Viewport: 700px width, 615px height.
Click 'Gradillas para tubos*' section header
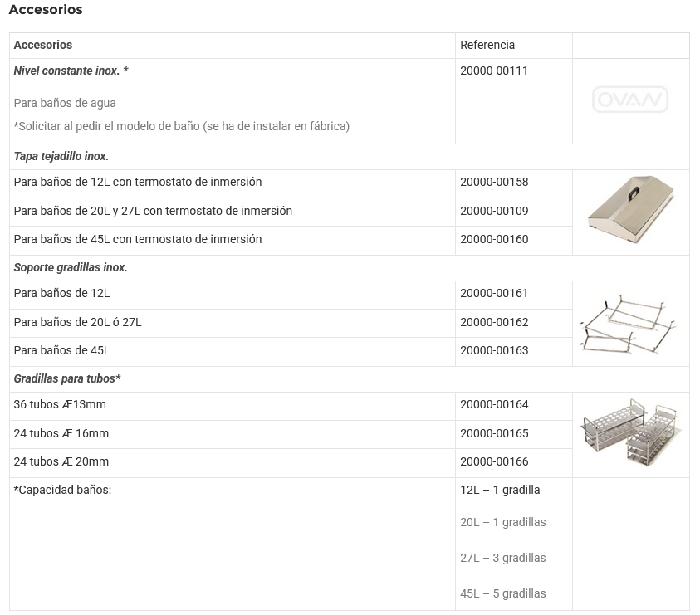pos(67,379)
